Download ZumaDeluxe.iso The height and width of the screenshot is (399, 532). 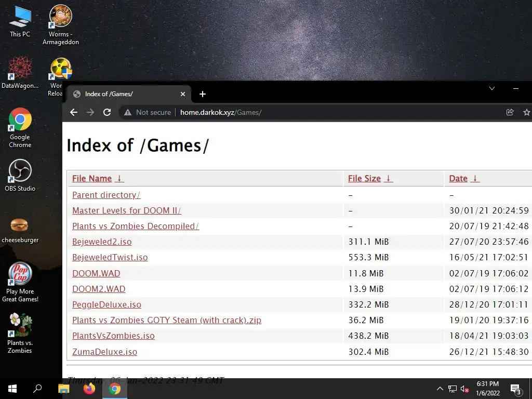point(104,352)
